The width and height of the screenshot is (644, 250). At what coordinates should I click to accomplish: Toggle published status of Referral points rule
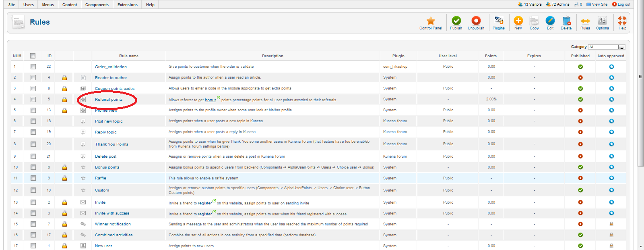pyautogui.click(x=580, y=99)
